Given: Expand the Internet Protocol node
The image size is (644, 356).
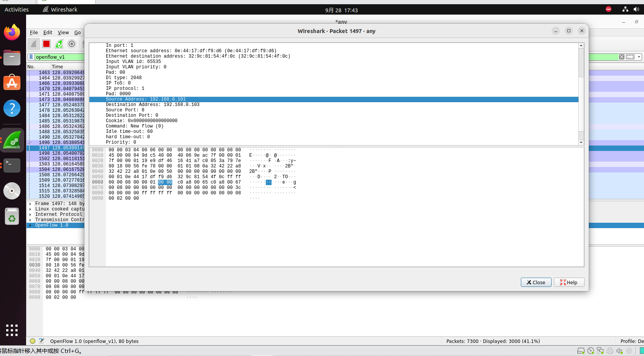Looking at the screenshot, I should 30,214.
